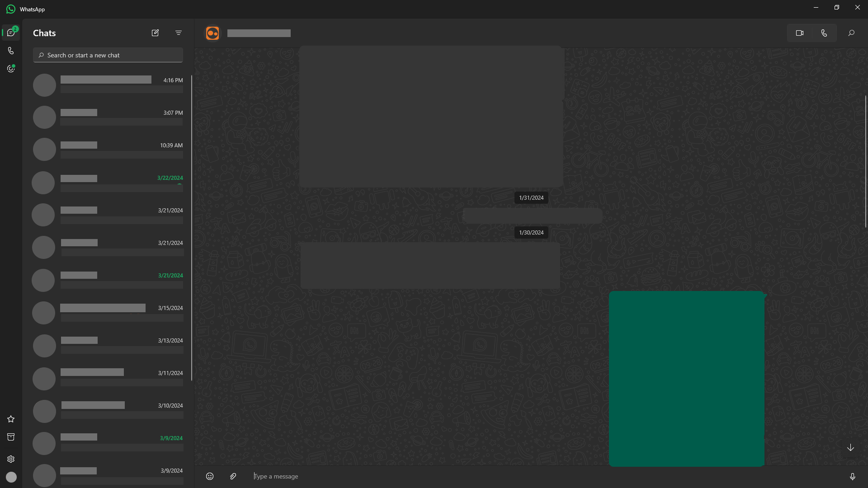Screen dimensions: 868x488
Task: Open the Status tab in sidebar
Action: coord(11,69)
